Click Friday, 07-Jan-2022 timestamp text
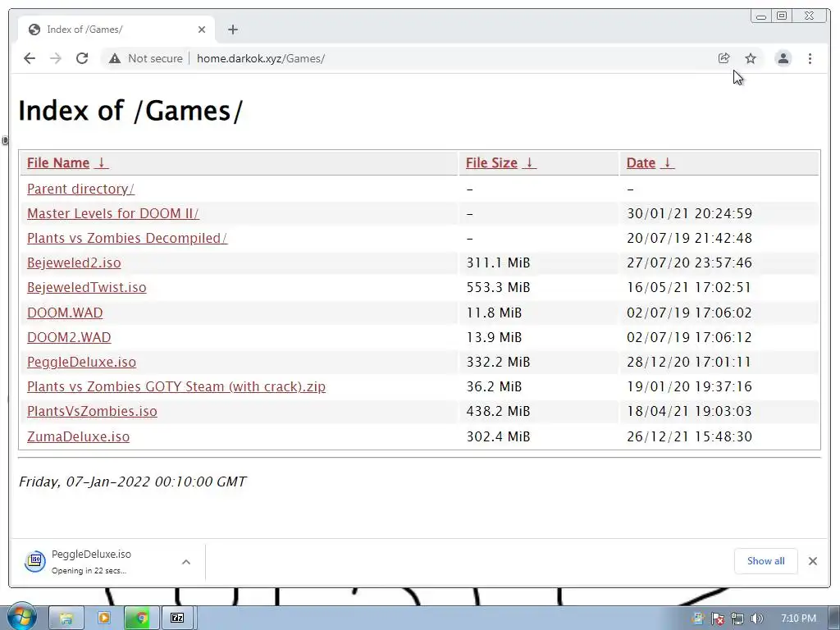840x630 pixels. click(x=133, y=482)
